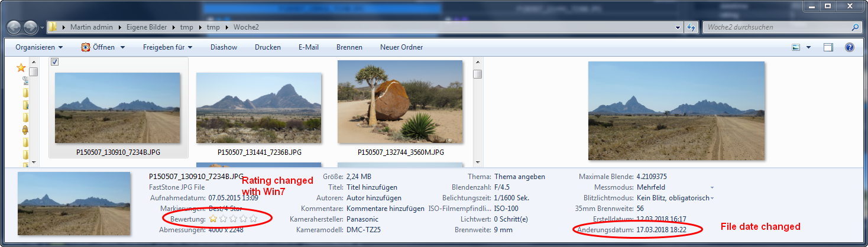Click Kommentare hinzufügen field
Viewport: 868px width, 247px height.
386,209
